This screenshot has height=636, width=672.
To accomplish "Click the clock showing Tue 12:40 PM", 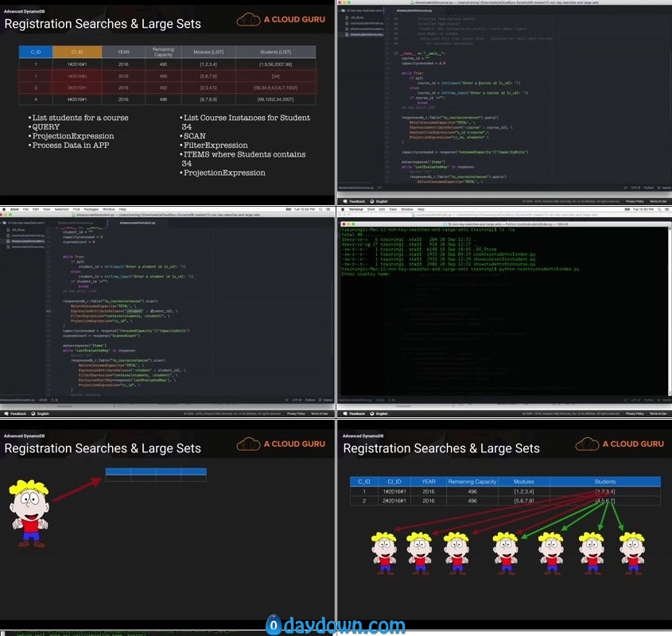I will click(643, 209).
